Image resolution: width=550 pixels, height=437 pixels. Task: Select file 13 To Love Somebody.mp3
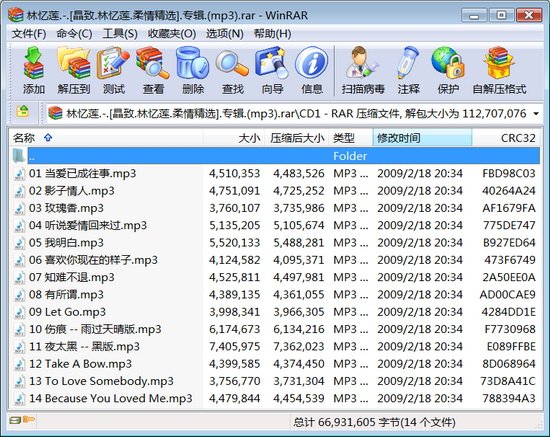point(275,381)
